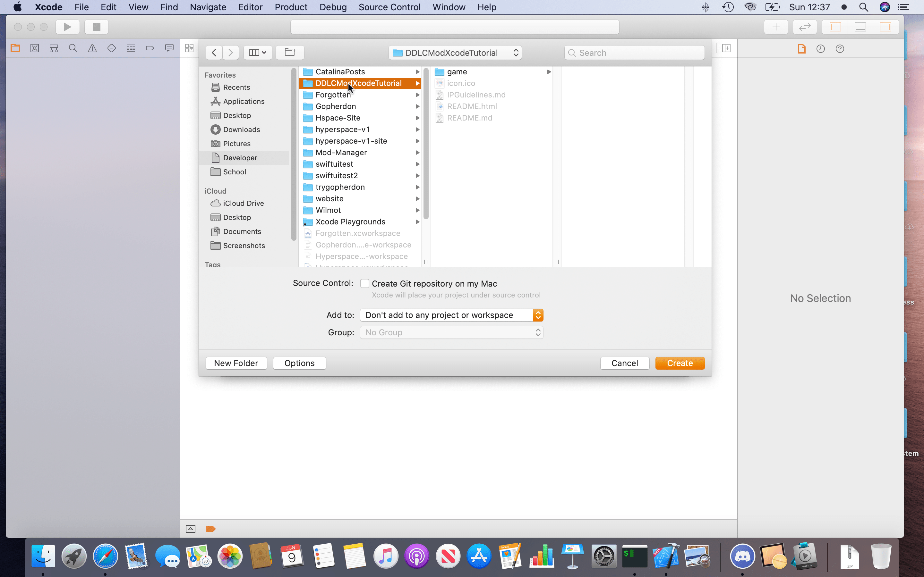This screenshot has width=924, height=577.
Task: Expand the DDLCModXcodeTutorial folder
Action: [x=417, y=83]
